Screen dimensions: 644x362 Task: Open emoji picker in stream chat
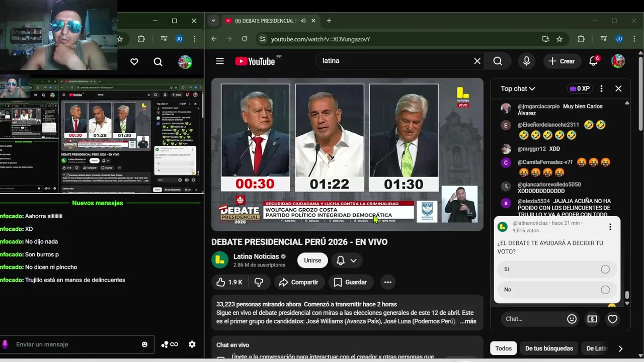click(x=145, y=344)
